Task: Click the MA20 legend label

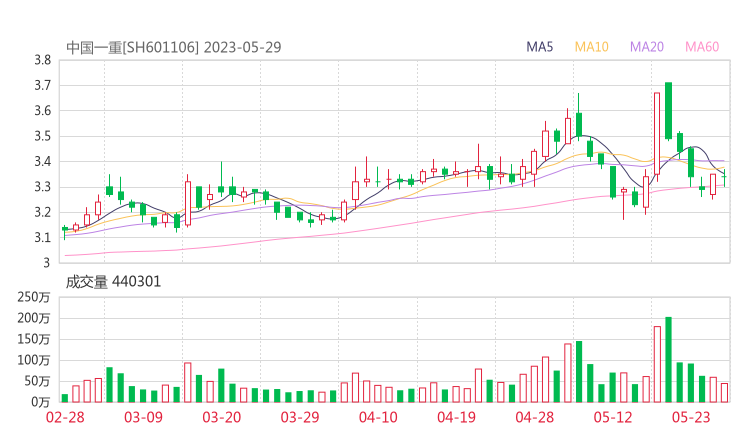Action: point(647,47)
